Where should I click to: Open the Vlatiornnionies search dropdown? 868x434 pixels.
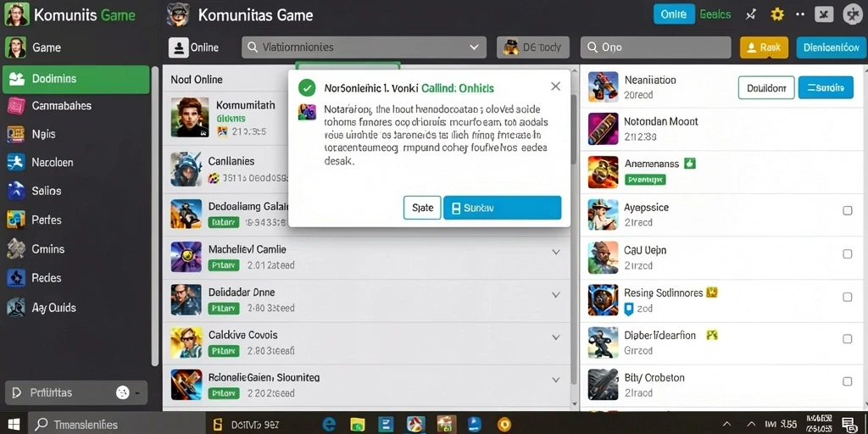364,47
